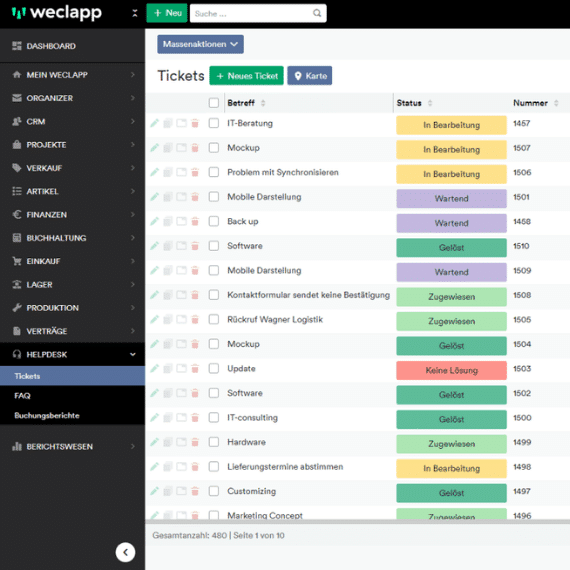Open the Tickets submenu item

click(72, 376)
